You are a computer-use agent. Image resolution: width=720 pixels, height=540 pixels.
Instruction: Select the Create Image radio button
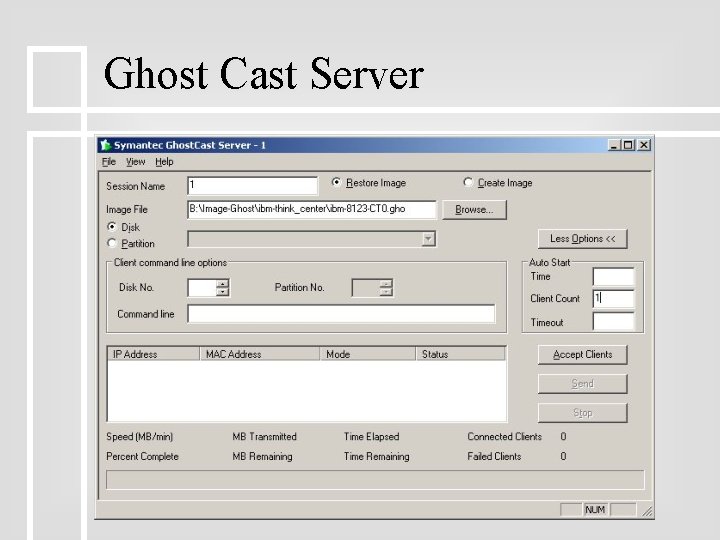coord(468,182)
